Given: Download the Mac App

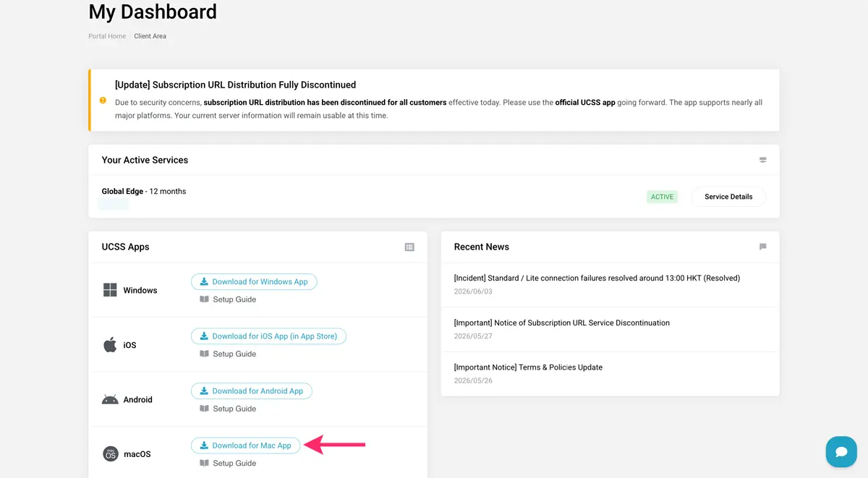Looking at the screenshot, I should pyautogui.click(x=245, y=445).
